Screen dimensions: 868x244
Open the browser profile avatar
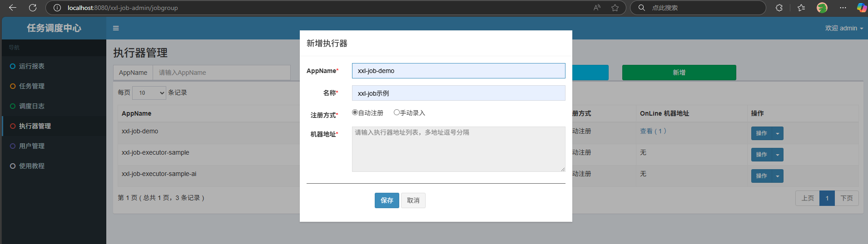(822, 8)
